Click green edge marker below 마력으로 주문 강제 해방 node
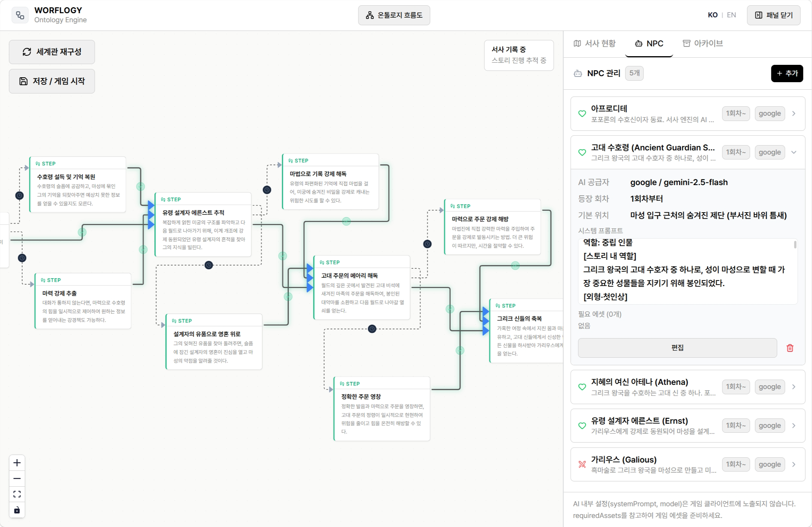Screen dimensions: 812x527 [x=515, y=266]
